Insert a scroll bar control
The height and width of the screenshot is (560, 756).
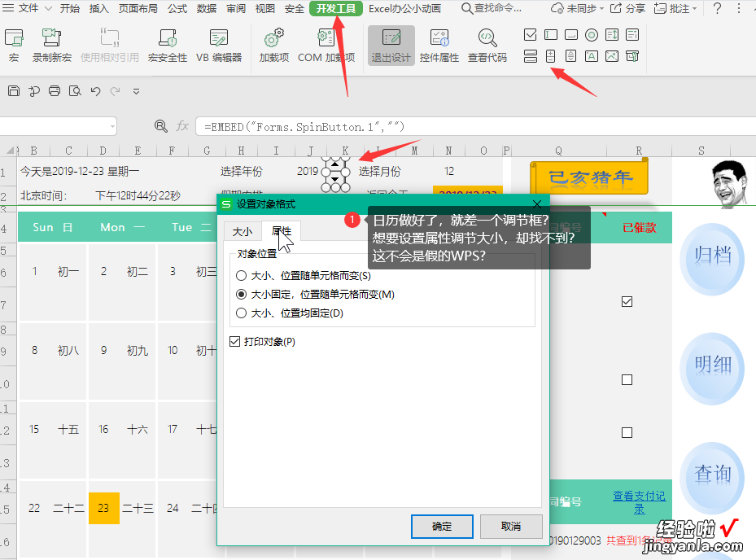pos(570,56)
